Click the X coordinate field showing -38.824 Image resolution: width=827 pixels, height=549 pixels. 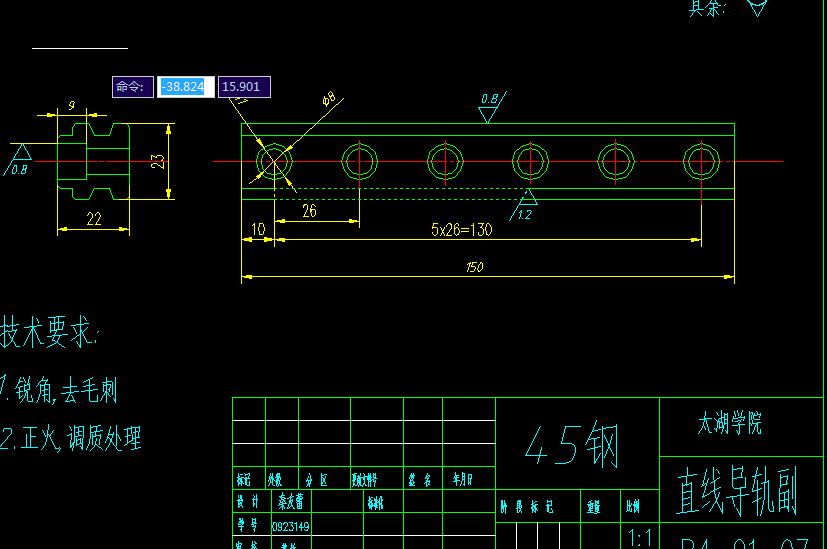[x=186, y=87]
